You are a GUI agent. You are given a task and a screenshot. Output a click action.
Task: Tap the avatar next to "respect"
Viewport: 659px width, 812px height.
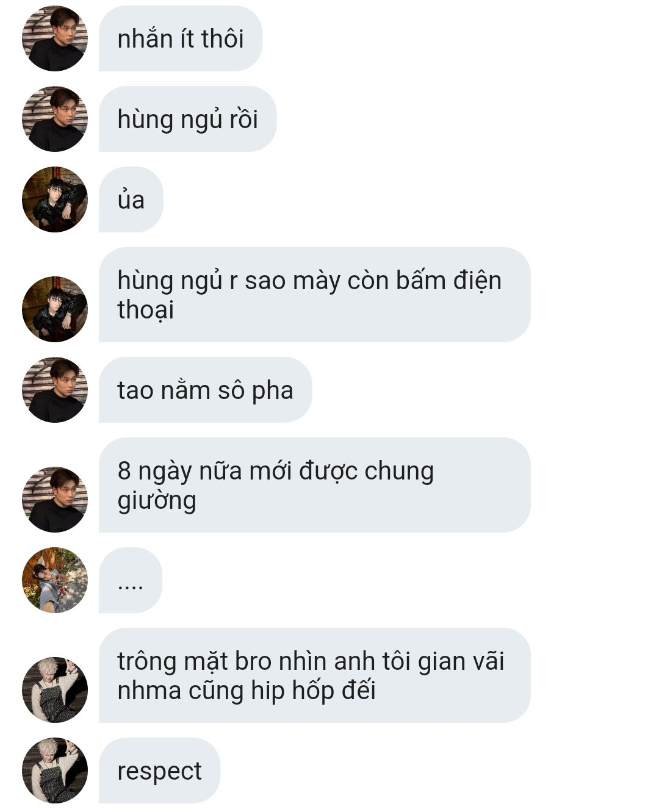pos(55,771)
